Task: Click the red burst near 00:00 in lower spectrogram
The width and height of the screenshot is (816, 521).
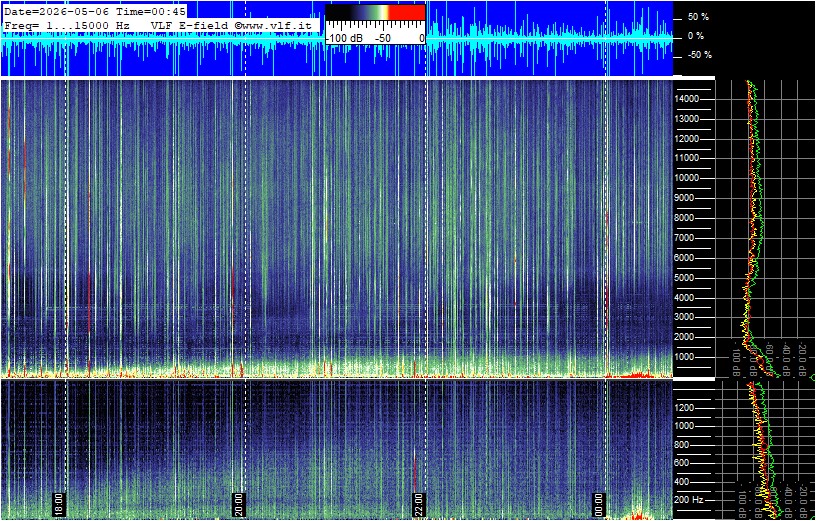Action: coord(637,515)
